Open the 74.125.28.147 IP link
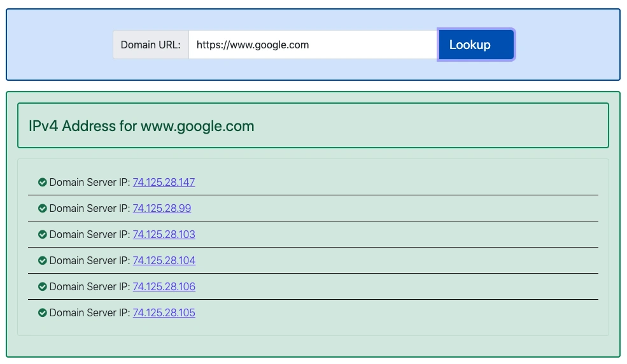The image size is (627, 364). coord(164,183)
